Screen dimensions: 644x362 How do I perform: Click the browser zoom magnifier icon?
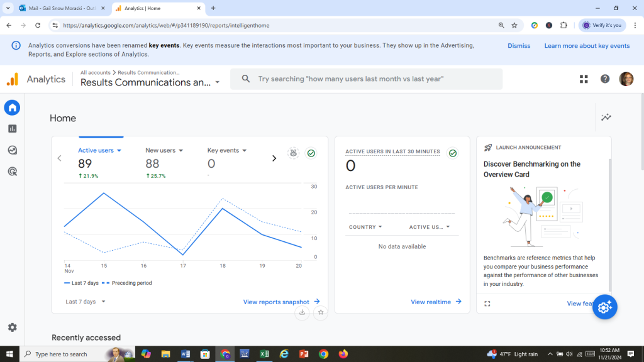click(x=501, y=25)
